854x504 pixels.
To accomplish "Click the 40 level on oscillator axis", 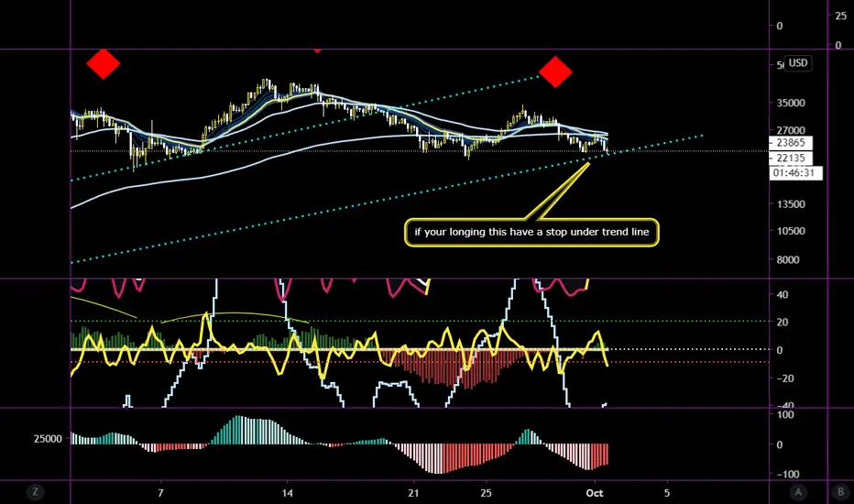I will 783,295.
